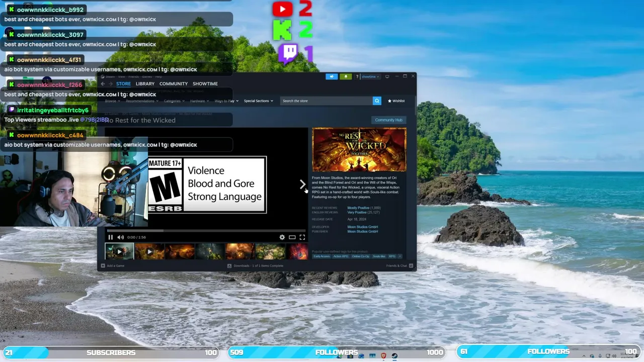Switch to the LIBRARY tab
Image resolution: width=644 pixels, height=362 pixels.
(x=145, y=84)
